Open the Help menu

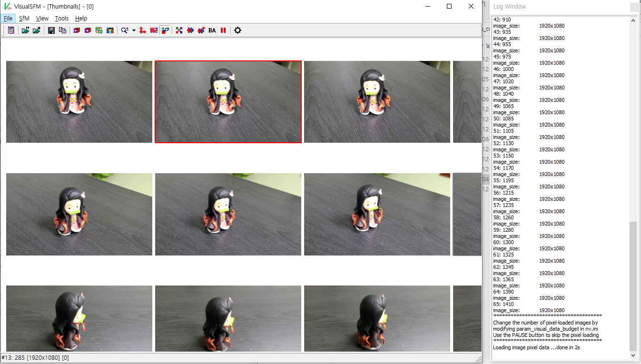(x=81, y=18)
